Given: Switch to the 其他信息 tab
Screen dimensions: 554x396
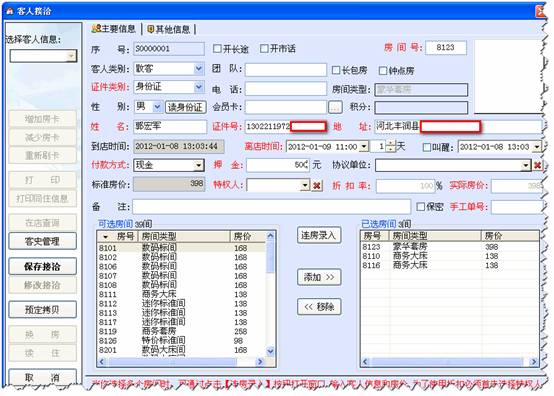Looking at the screenshot, I should (169, 29).
